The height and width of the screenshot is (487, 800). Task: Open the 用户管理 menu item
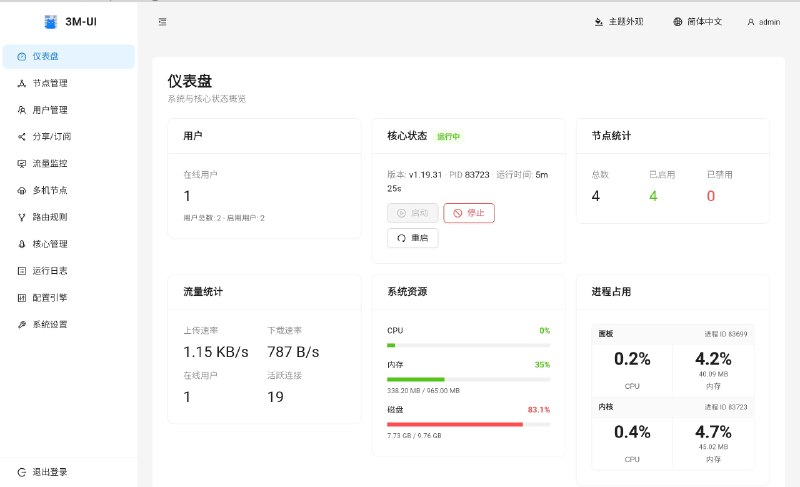pos(69,110)
